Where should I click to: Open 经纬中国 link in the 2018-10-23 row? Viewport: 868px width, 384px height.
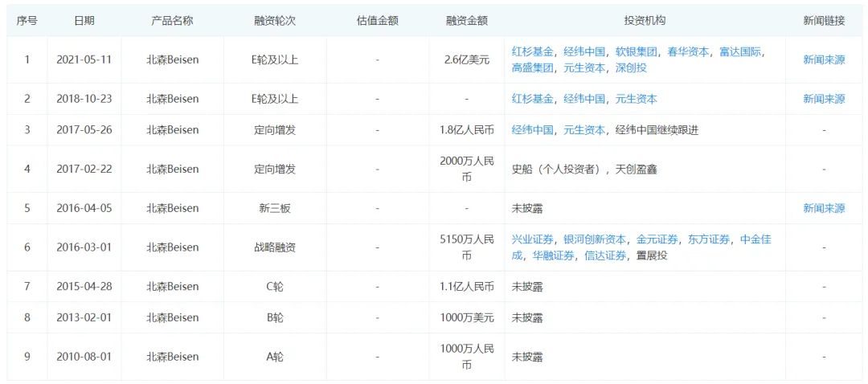coord(584,99)
